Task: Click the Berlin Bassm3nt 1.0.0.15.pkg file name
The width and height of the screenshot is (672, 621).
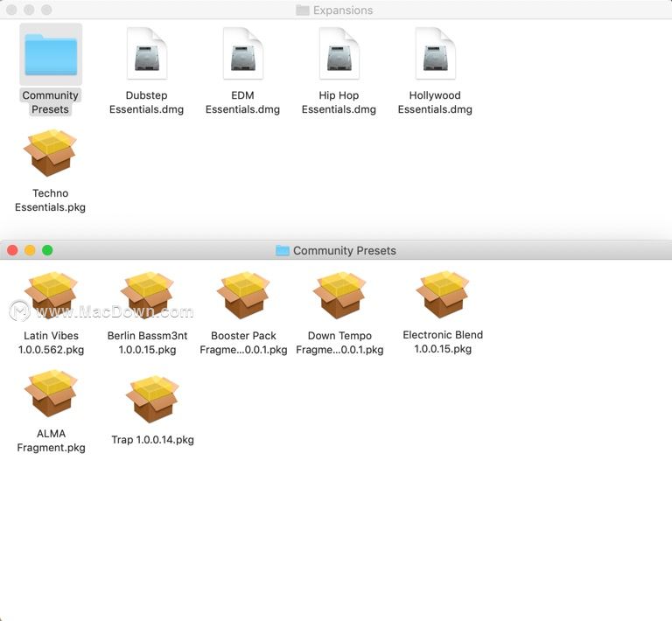Action: (147, 342)
